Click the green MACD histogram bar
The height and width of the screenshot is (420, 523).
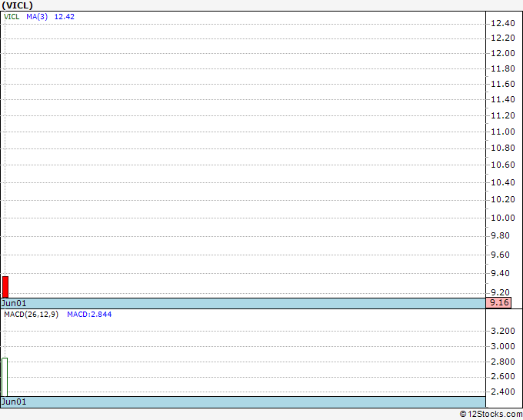(x=5, y=377)
